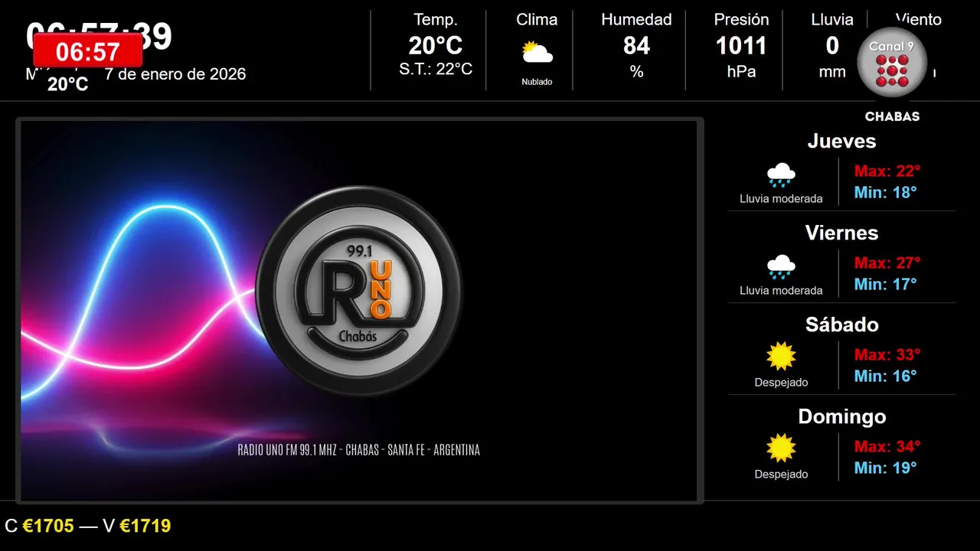Click the CHABAS text under the logo
The height and width of the screenshot is (551, 980).
point(892,117)
